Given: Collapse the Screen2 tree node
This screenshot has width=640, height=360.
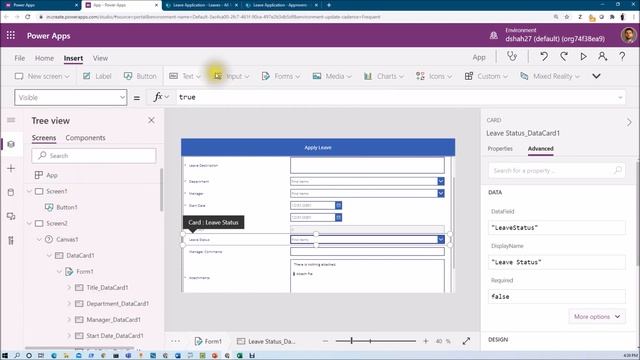Looking at the screenshot, I should click(29, 223).
